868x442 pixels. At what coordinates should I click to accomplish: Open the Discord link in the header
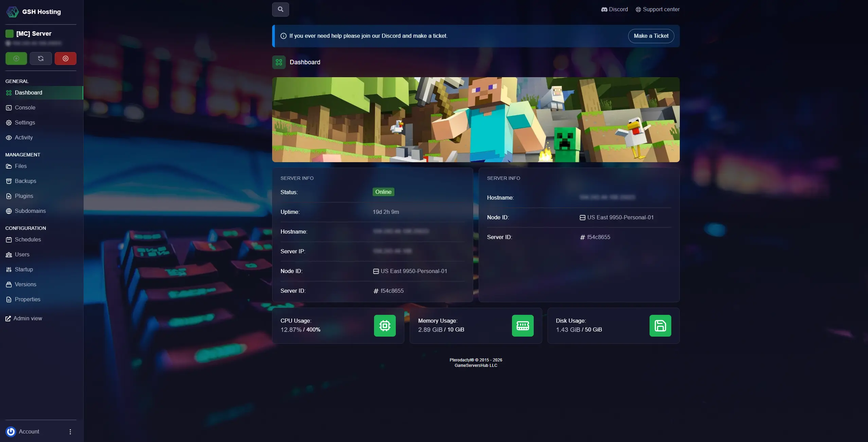[614, 9]
